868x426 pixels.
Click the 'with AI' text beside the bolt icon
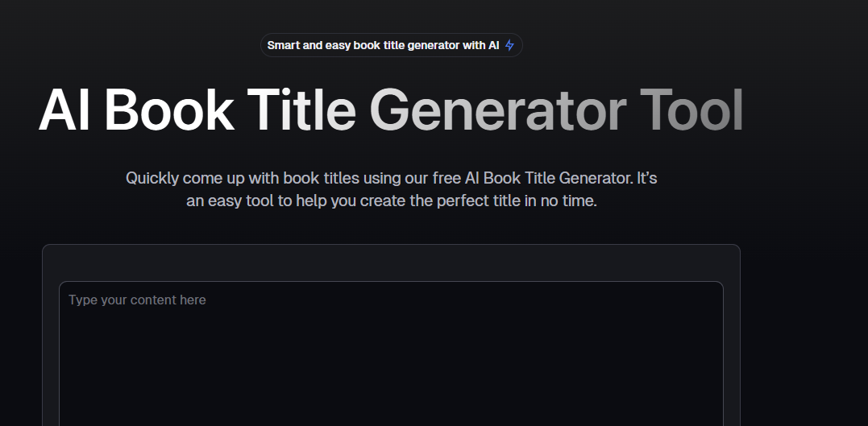coord(481,45)
